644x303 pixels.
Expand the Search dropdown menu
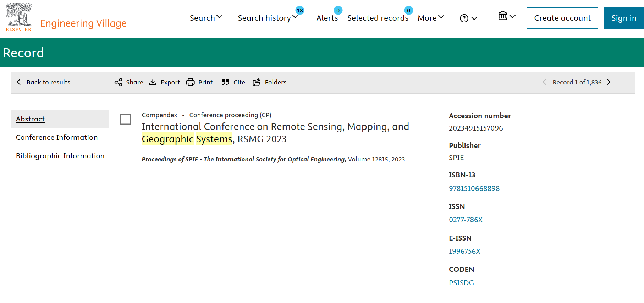[x=206, y=18]
